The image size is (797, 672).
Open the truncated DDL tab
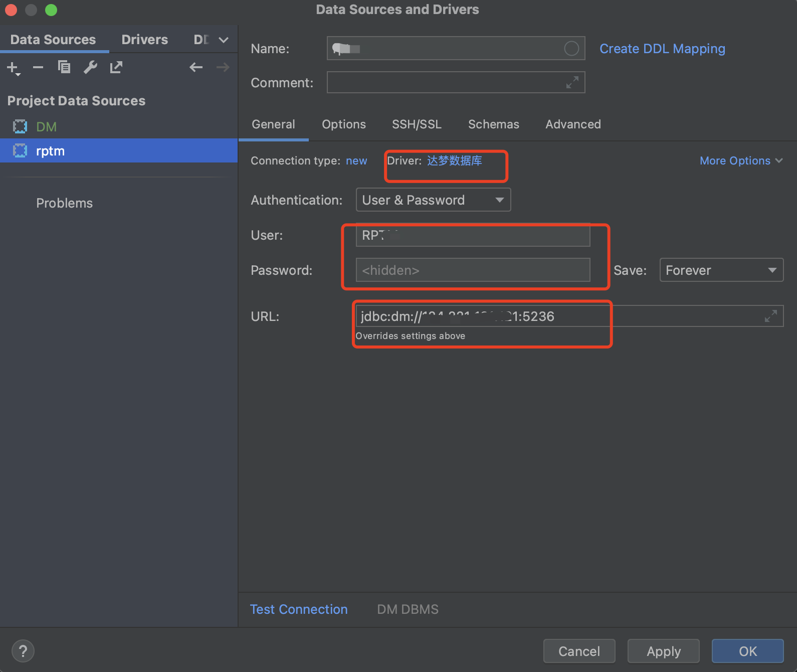pyautogui.click(x=202, y=40)
